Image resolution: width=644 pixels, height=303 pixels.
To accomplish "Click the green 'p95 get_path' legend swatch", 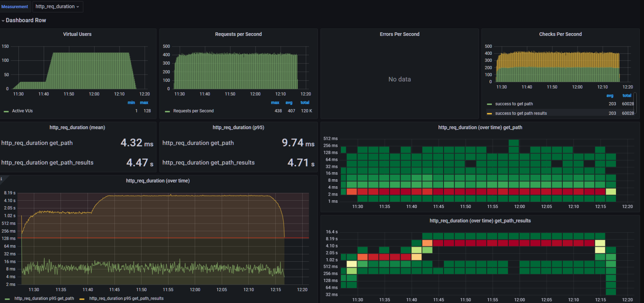I will tap(7, 299).
